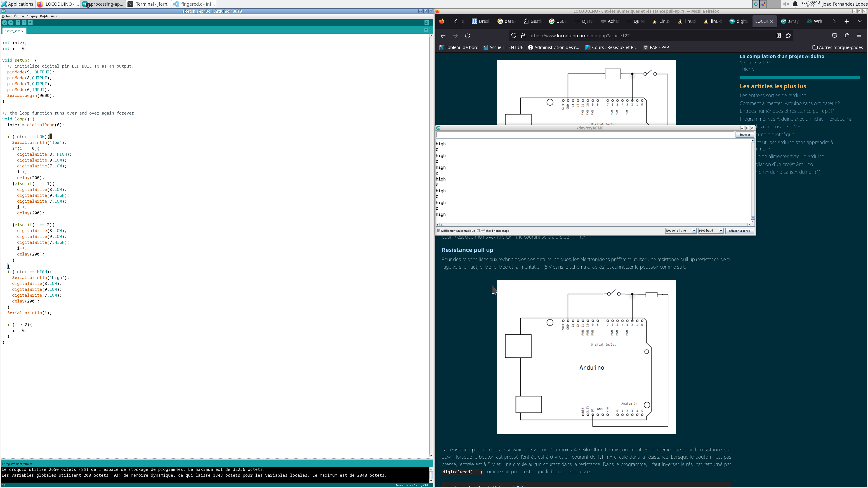
Task: Open a new Firefox tab
Action: 847,21
